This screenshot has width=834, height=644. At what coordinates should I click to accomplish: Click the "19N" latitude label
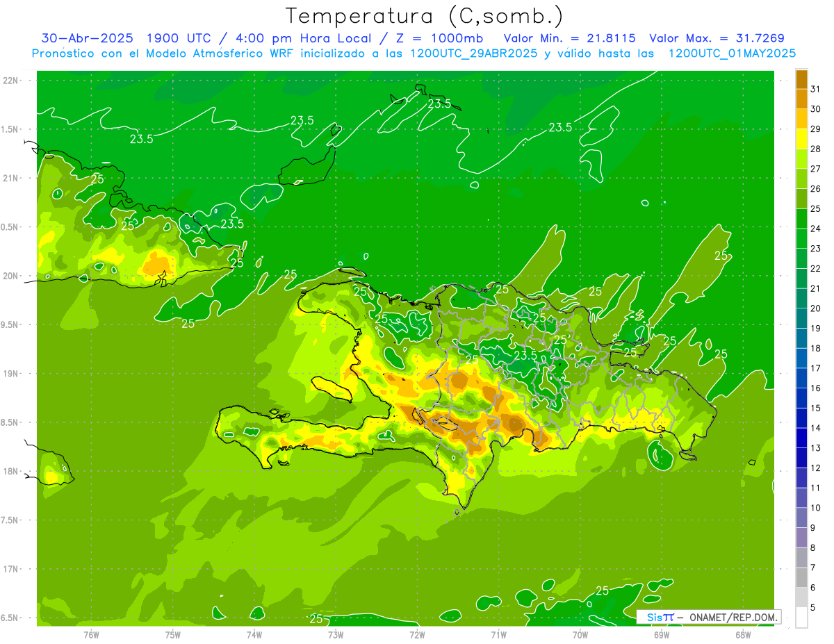[x=11, y=374]
